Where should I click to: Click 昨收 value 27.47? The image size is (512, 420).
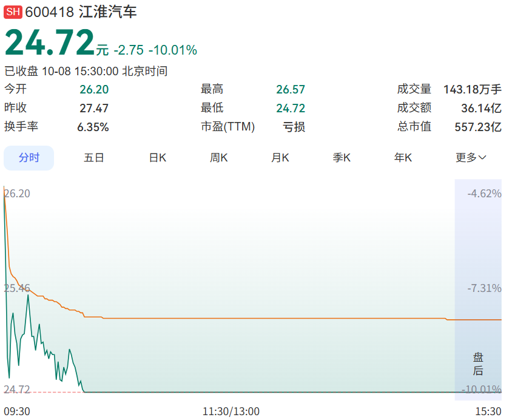click(x=94, y=108)
